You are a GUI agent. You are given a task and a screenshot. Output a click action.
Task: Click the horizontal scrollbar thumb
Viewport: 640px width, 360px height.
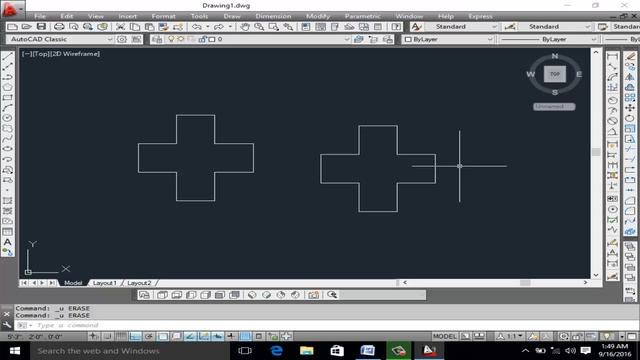click(x=525, y=282)
